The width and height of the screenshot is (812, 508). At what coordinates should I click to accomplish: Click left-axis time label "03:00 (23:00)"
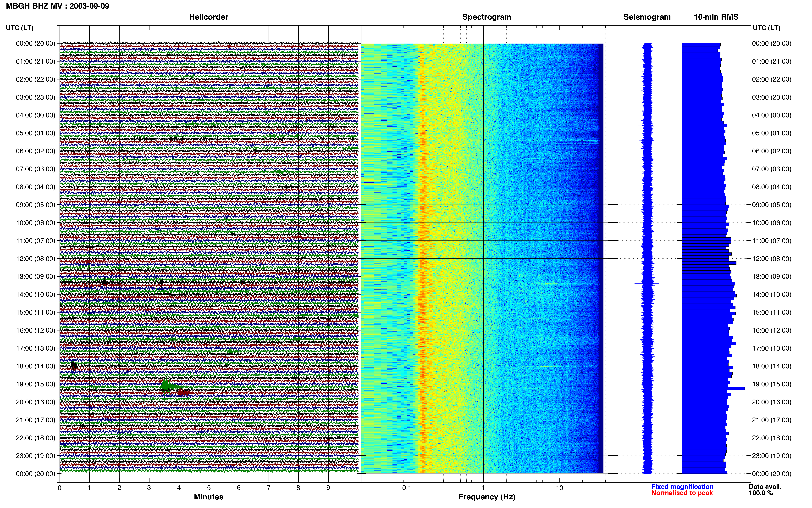(x=36, y=97)
